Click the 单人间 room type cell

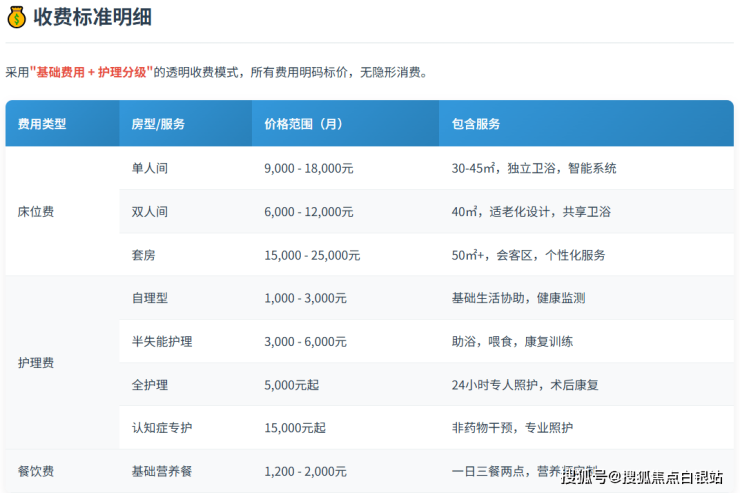click(150, 169)
